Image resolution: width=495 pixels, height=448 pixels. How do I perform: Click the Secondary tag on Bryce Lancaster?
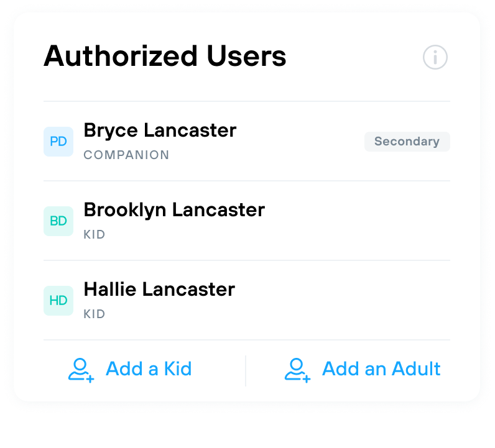(x=407, y=142)
